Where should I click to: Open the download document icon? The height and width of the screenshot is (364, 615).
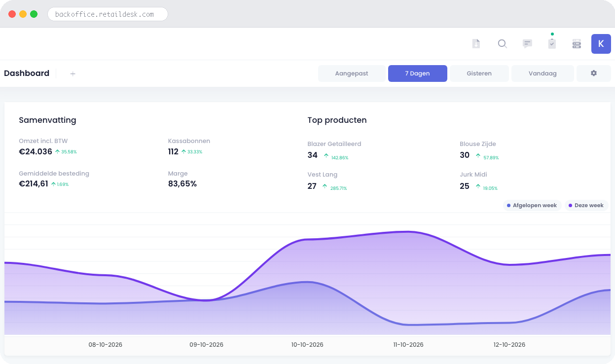coord(476,44)
